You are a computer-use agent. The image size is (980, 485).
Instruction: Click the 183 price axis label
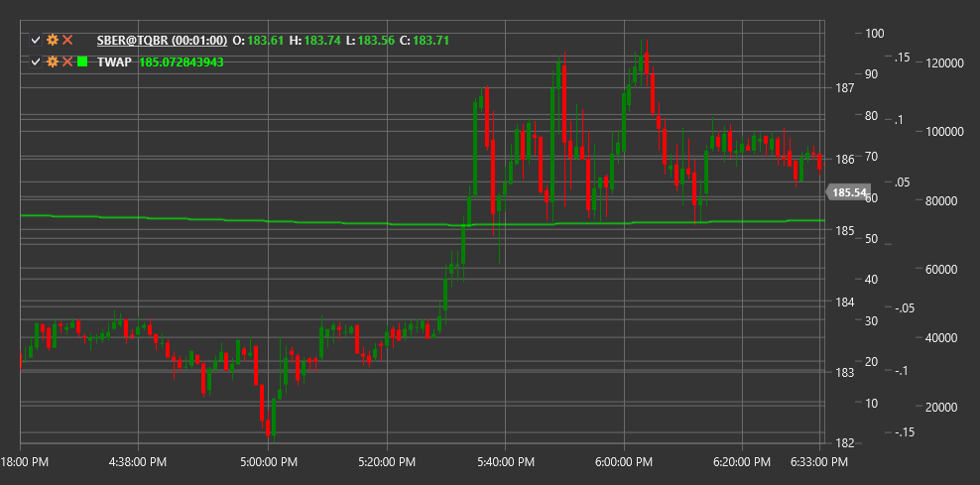(x=844, y=373)
